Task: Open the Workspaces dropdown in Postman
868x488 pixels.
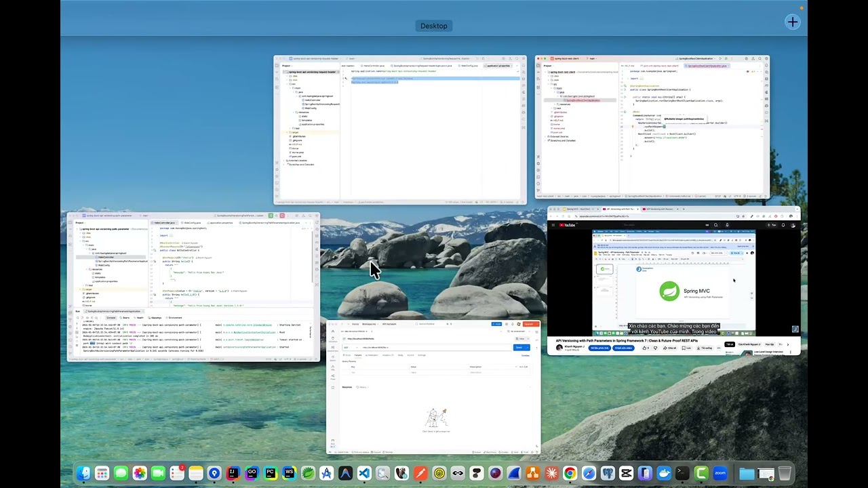Action: 370,324
